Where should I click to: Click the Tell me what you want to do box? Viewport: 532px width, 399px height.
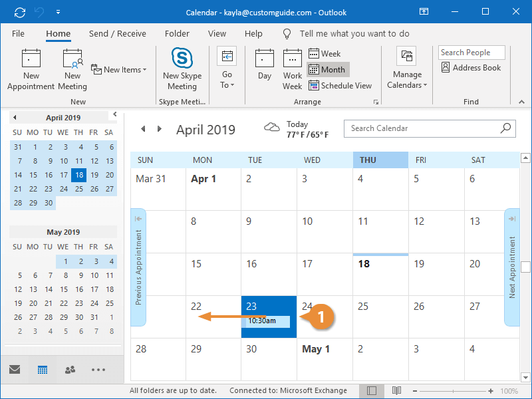[x=354, y=34]
